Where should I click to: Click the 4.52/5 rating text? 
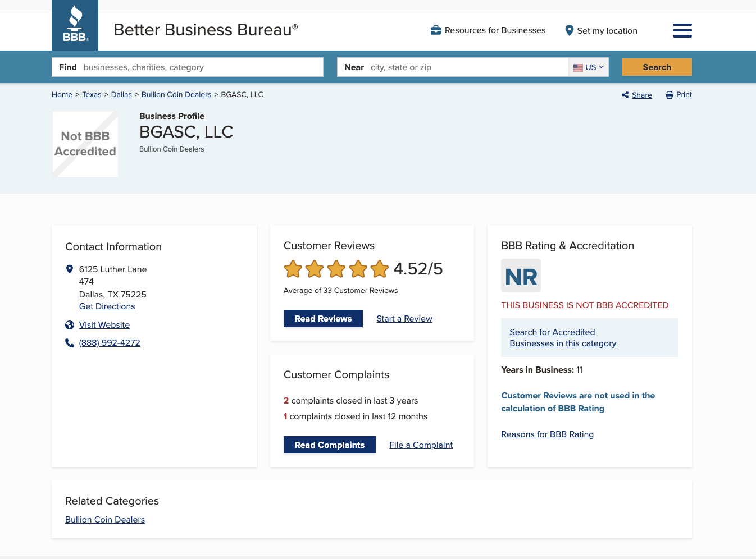[x=418, y=269]
